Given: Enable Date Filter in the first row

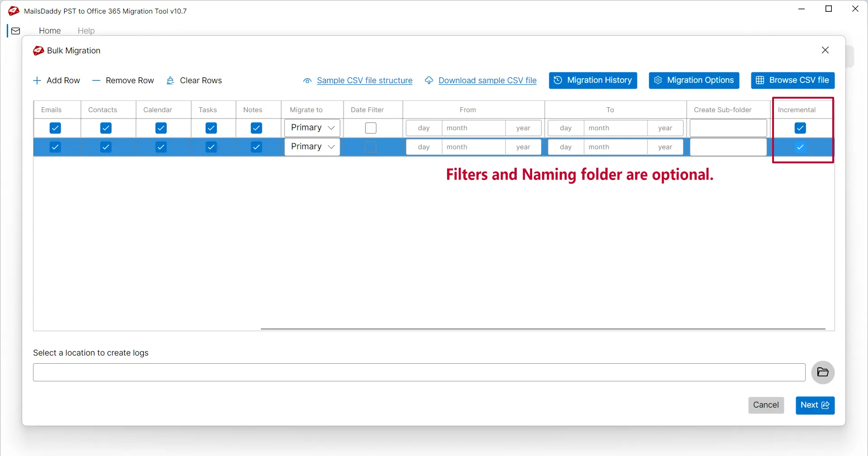Looking at the screenshot, I should (371, 128).
